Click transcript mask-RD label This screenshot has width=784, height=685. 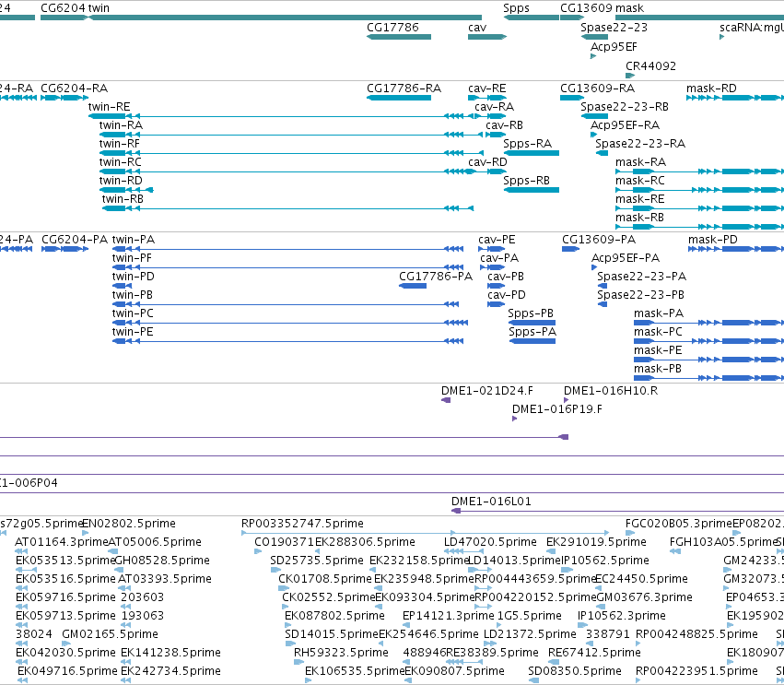tap(711, 89)
